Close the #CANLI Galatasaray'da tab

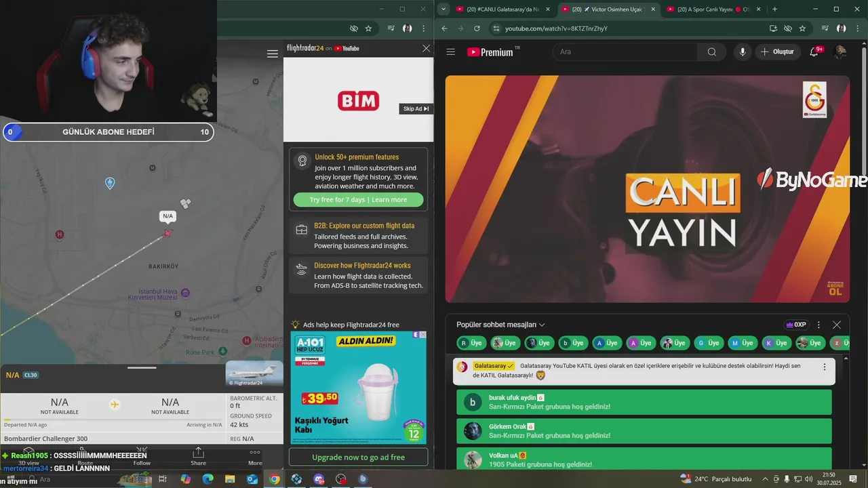tap(548, 9)
